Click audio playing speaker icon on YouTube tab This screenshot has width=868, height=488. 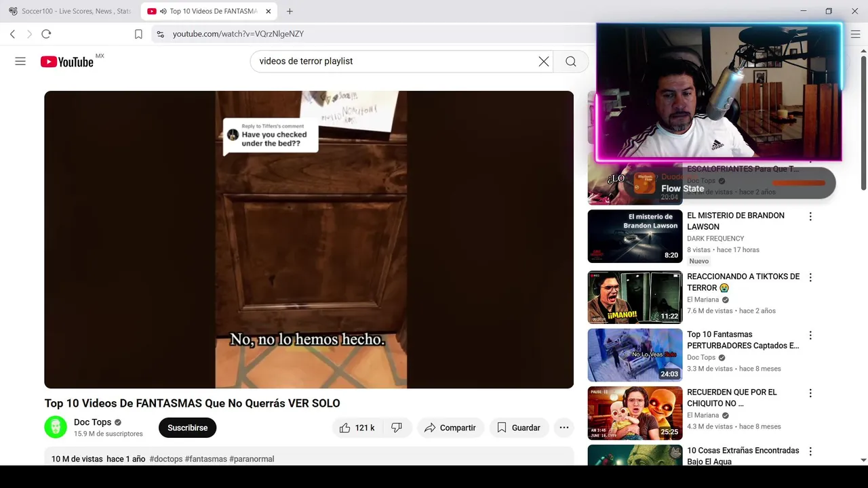coord(163,11)
